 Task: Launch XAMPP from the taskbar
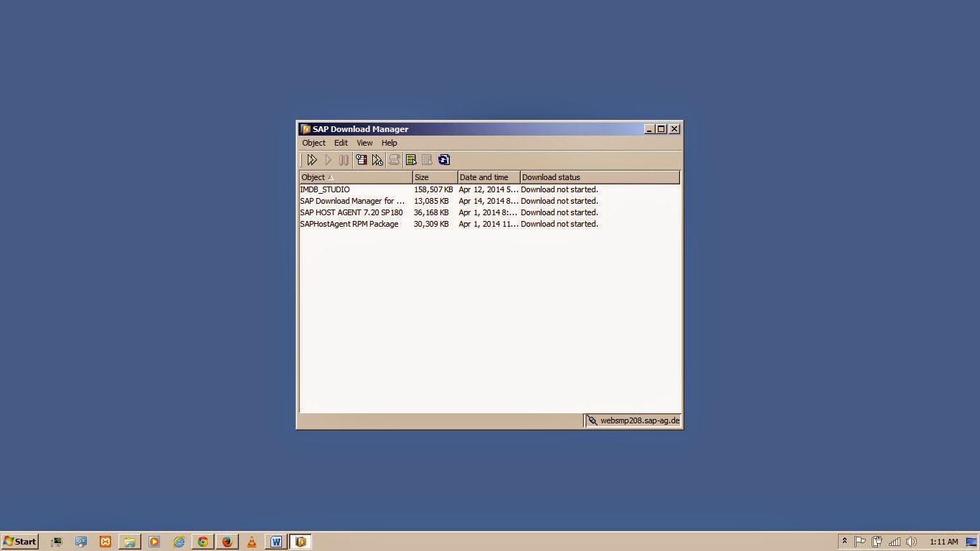(105, 542)
